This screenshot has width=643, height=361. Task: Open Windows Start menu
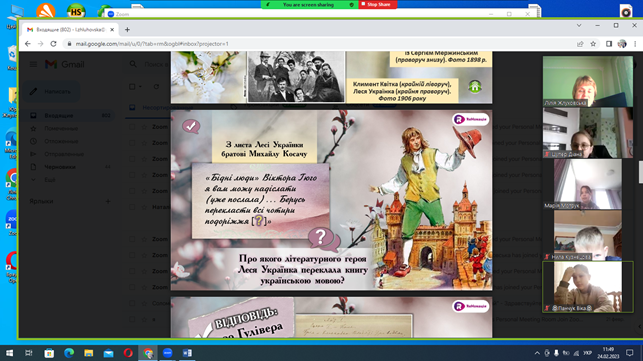coord(9,353)
